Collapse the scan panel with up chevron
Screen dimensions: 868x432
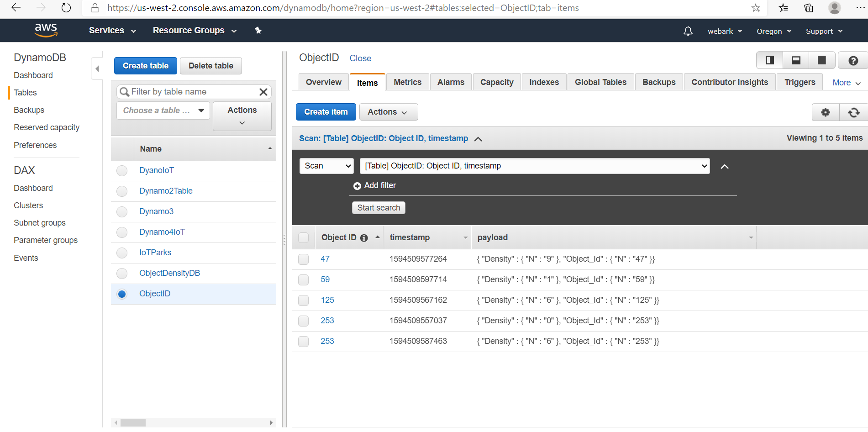point(724,166)
